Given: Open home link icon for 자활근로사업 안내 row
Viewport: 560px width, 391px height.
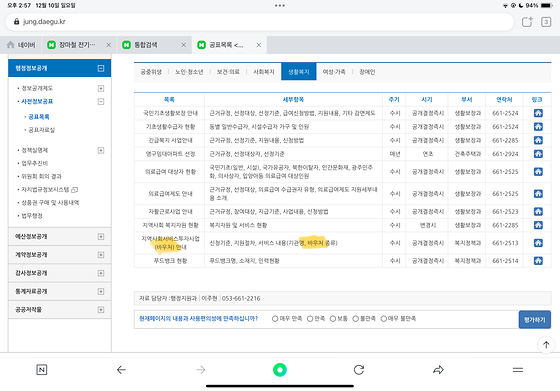Looking at the screenshot, I should pyautogui.click(x=538, y=212).
